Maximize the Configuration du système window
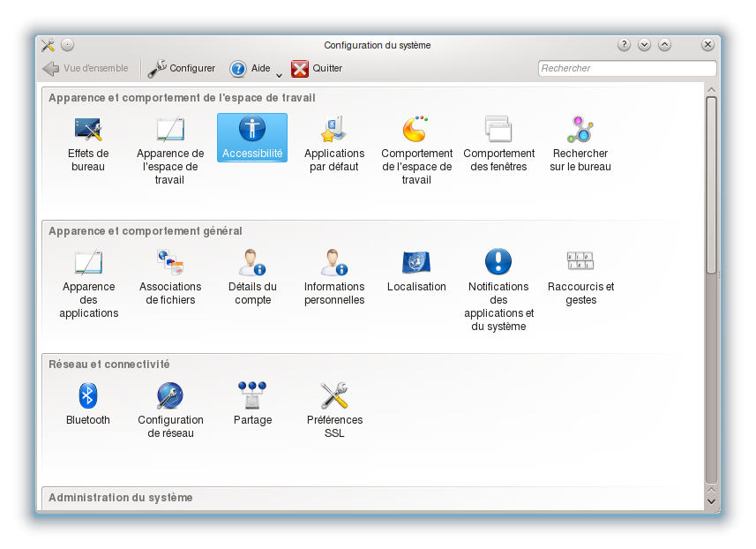 (664, 45)
